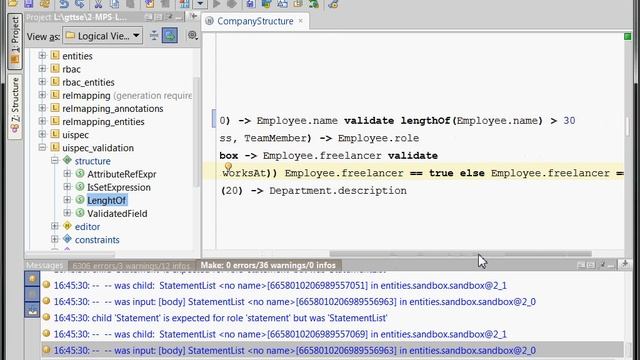The height and width of the screenshot is (360, 640).
Task: Click the editor aspect label
Action: pyautogui.click(x=87, y=227)
